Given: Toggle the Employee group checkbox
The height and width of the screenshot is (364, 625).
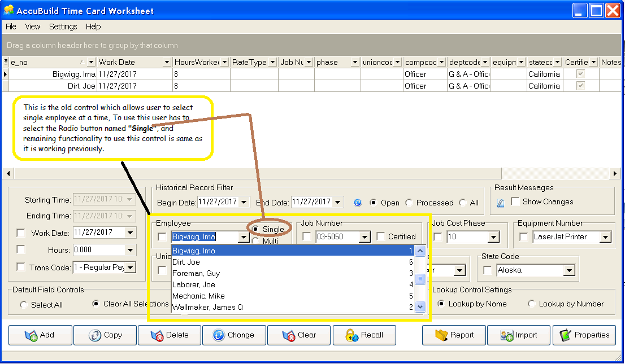Looking at the screenshot, I should pos(162,237).
